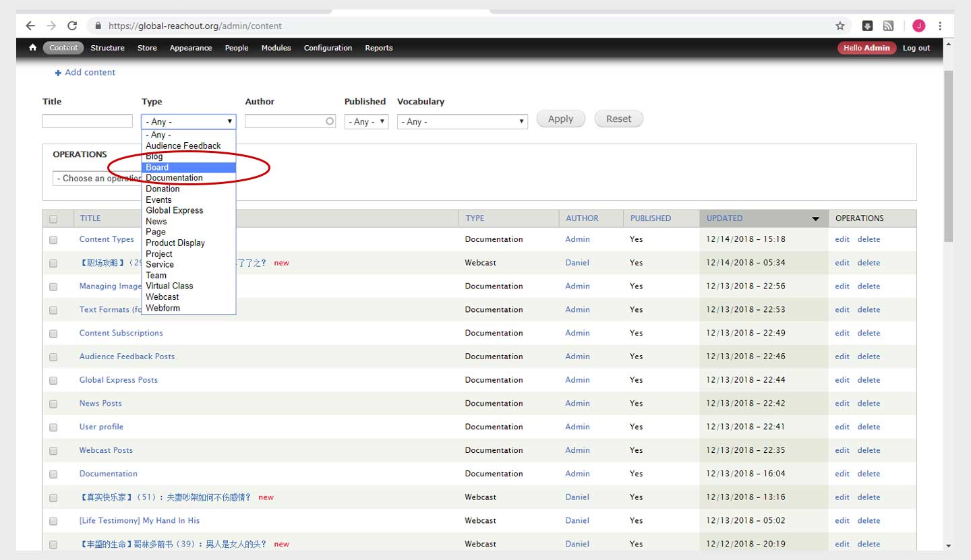
Task: Click the Hello Admin account button
Action: [866, 48]
